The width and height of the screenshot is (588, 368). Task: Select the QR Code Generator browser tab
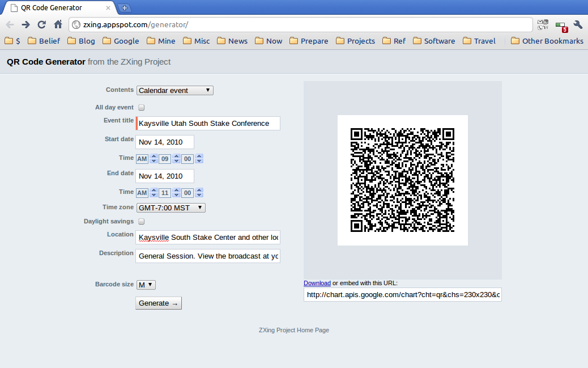[x=60, y=8]
